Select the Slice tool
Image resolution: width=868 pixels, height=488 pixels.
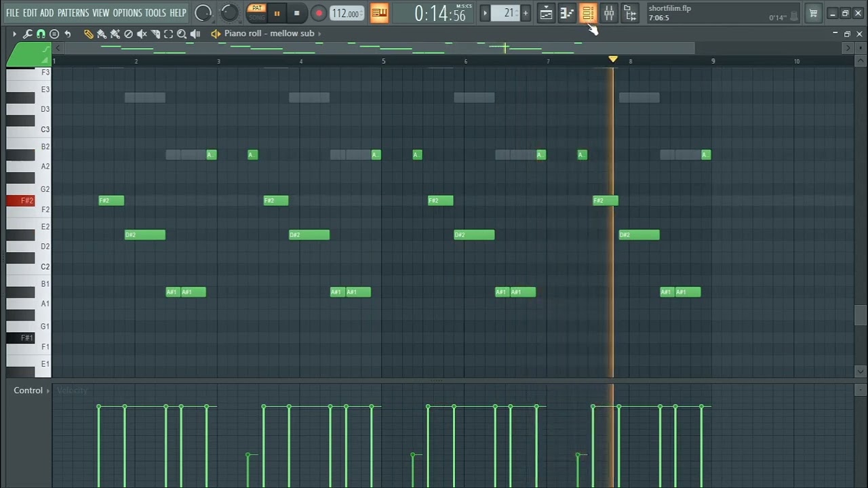coord(155,34)
